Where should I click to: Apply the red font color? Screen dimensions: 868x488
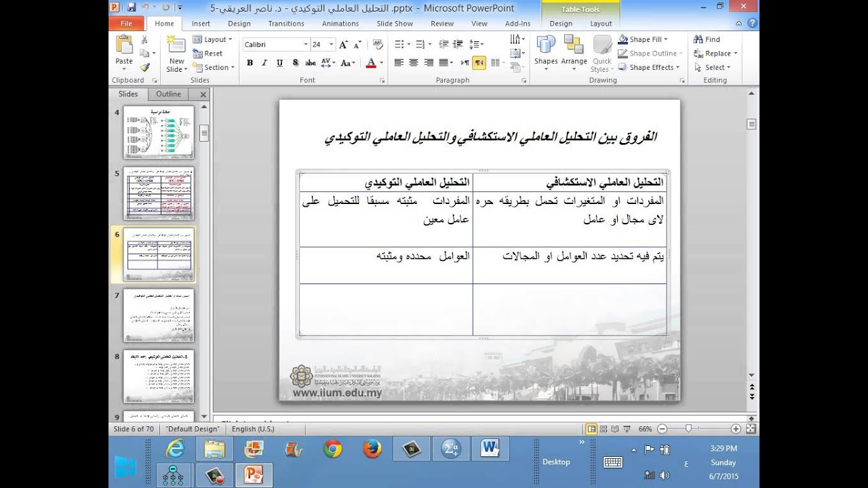point(370,62)
